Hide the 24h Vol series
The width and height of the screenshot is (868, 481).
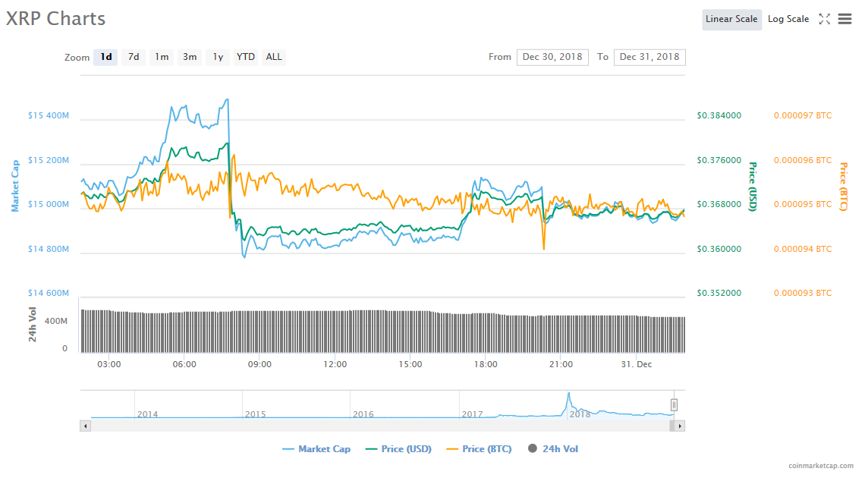(x=552, y=449)
